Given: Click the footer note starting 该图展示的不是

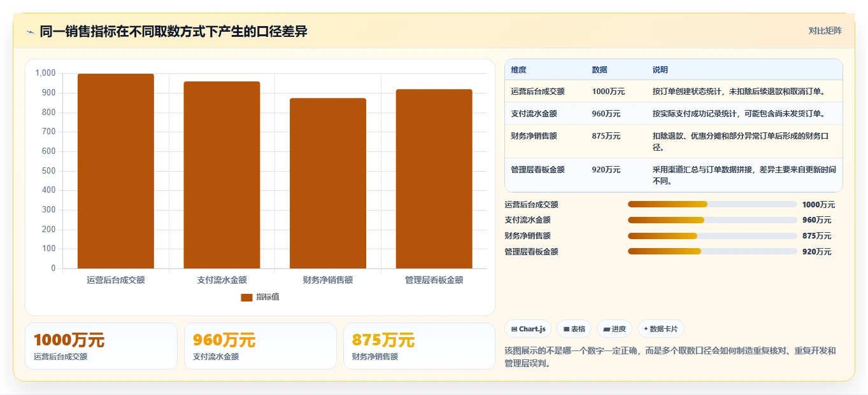Looking at the screenshot, I should (670, 357).
